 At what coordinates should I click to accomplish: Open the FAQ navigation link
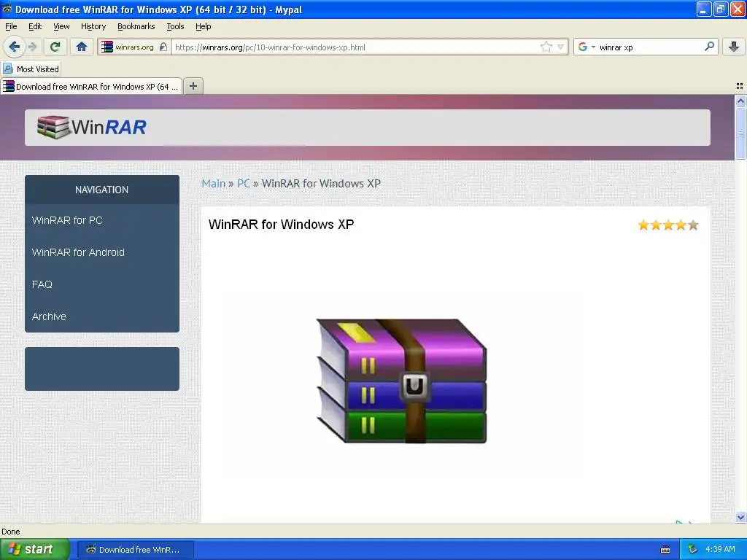[x=42, y=284]
